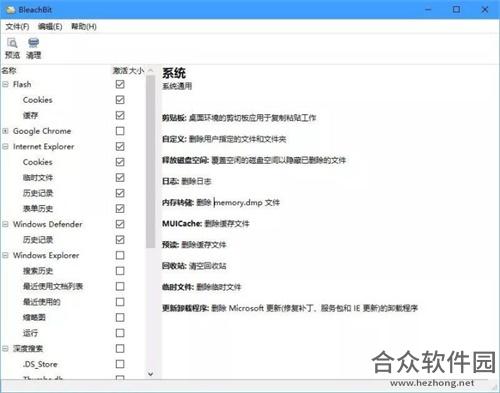
Task: Open the 文件(F) menu
Action: [17, 27]
